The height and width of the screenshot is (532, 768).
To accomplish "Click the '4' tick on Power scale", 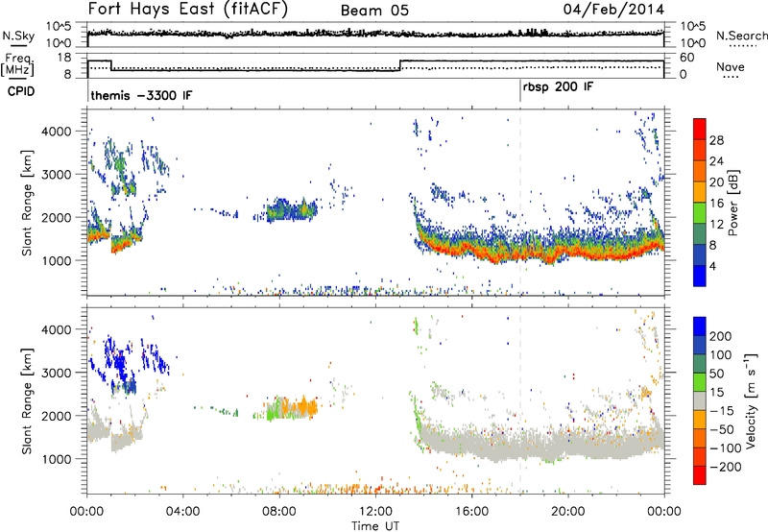I will pos(712,266).
